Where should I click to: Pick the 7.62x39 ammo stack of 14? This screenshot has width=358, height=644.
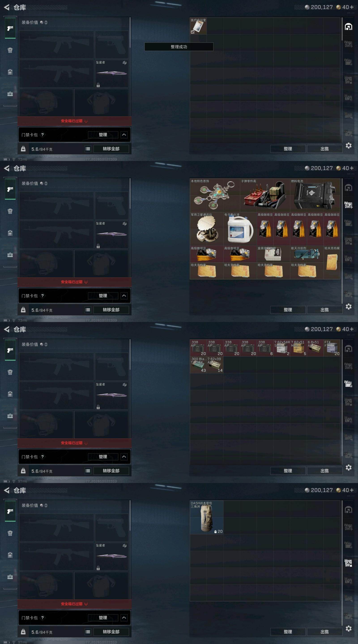(x=215, y=365)
